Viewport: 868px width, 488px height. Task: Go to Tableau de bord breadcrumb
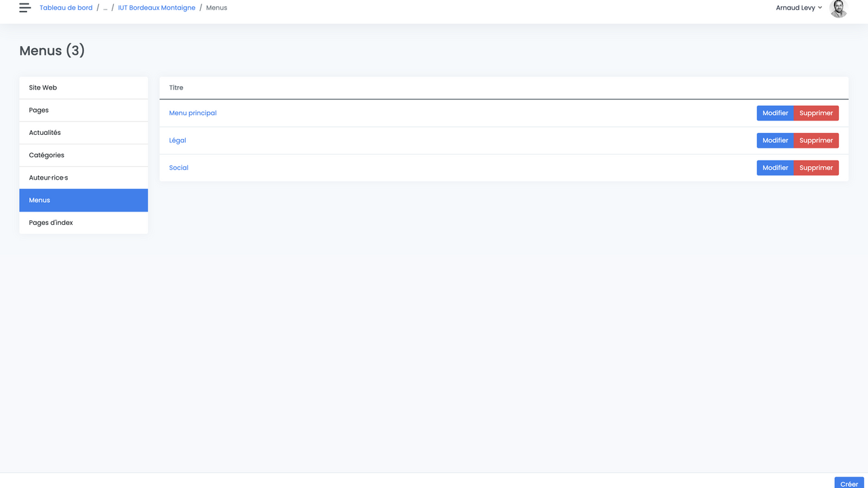click(66, 8)
